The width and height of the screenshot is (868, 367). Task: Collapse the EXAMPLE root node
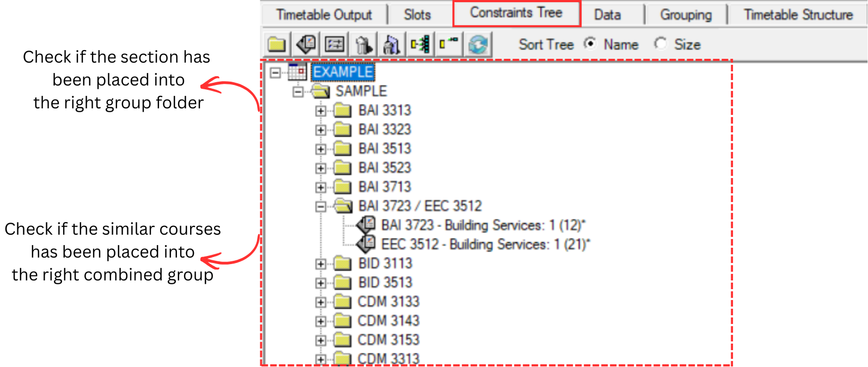tap(276, 72)
